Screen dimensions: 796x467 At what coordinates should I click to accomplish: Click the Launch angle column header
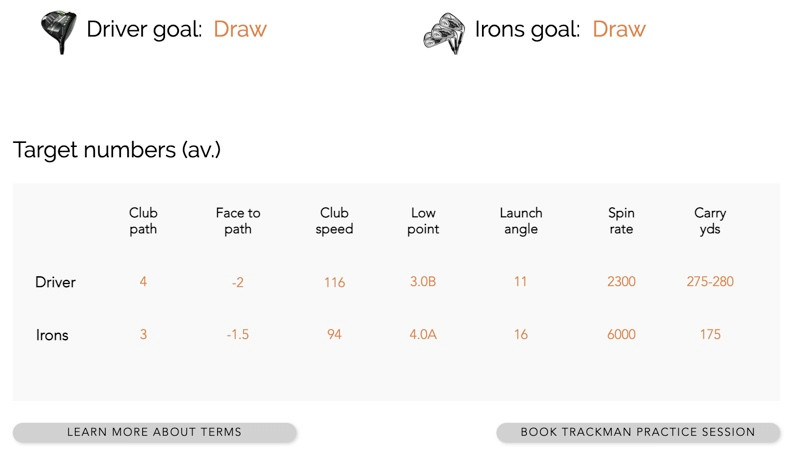tap(521, 221)
